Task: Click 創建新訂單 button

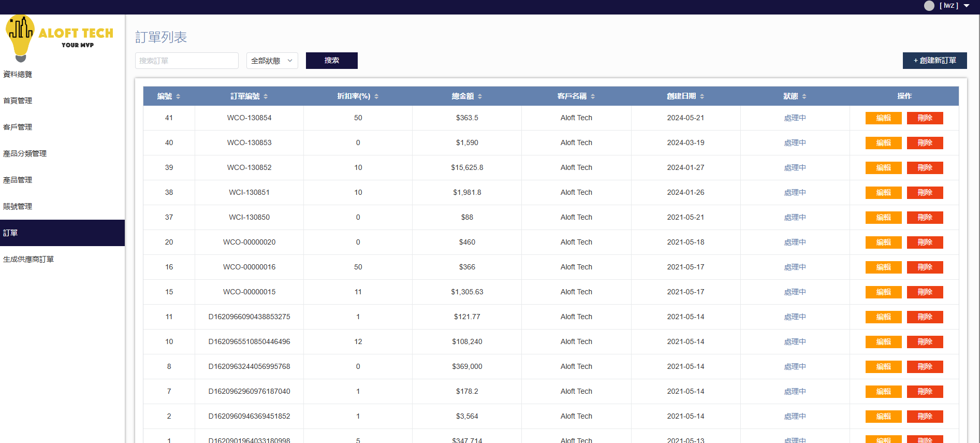Action: point(934,61)
